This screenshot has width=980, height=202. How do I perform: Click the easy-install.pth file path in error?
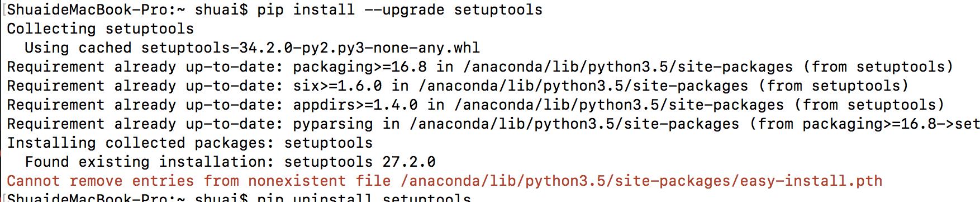[x=641, y=181]
